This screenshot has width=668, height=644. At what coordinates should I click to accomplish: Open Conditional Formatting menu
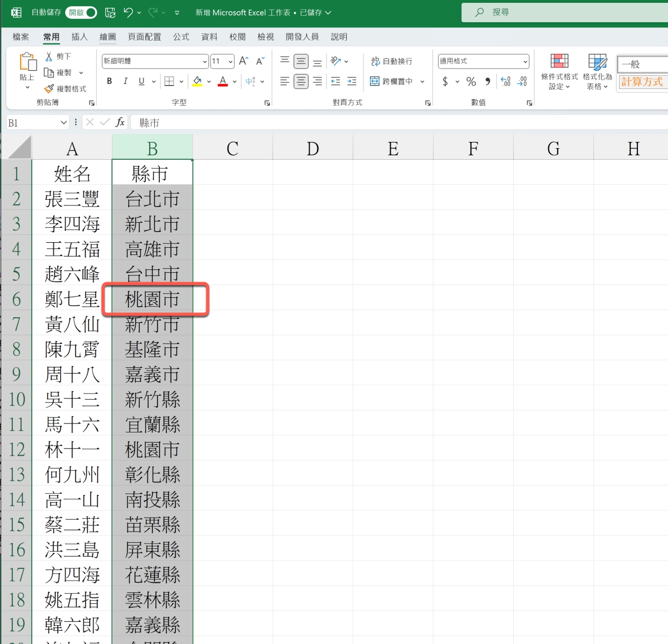coord(559,72)
